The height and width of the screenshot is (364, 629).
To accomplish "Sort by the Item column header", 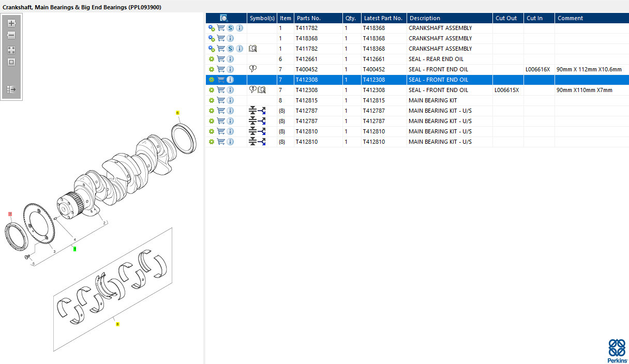I will coord(286,18).
